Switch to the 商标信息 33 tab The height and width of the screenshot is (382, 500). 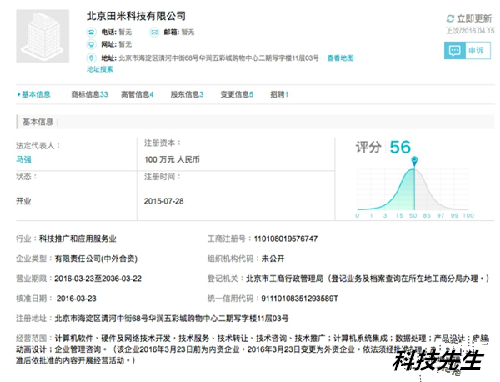(x=90, y=95)
